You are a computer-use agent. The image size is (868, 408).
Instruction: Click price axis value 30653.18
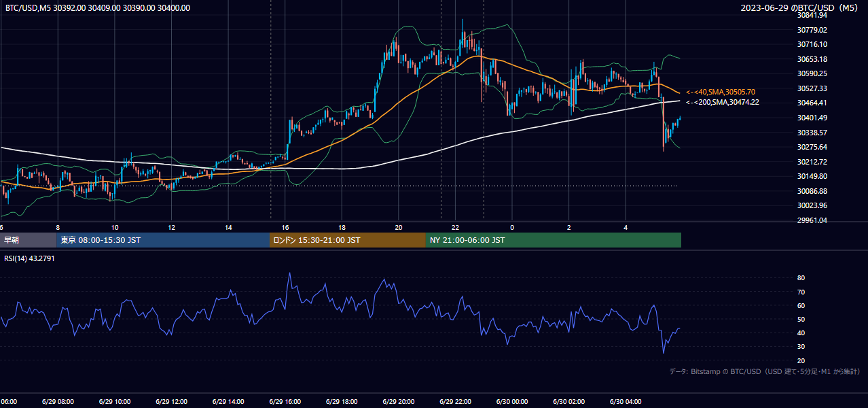point(812,59)
